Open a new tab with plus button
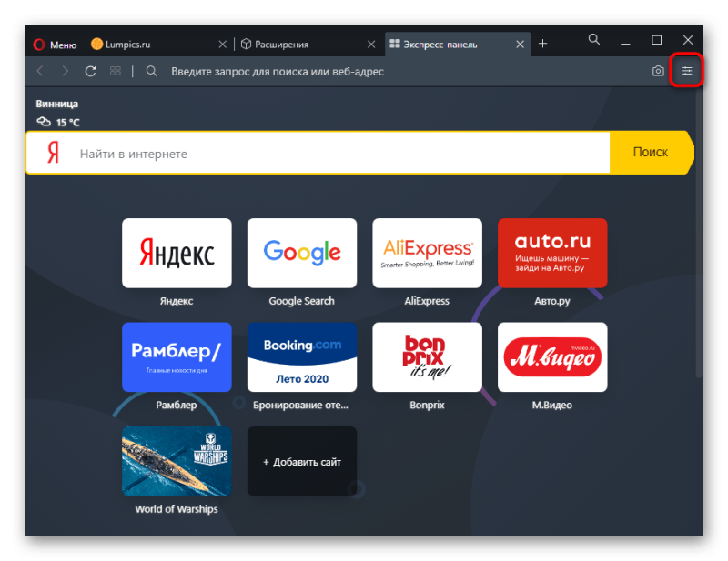The width and height of the screenshot is (728, 561). coord(542,44)
